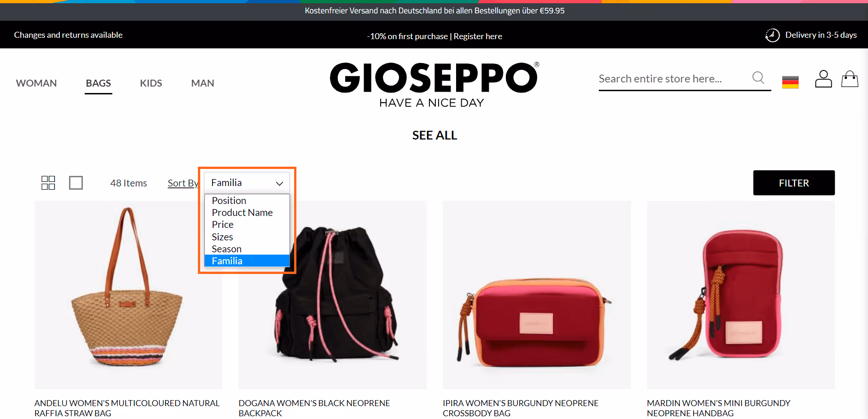
Task: Open the user account icon
Action: (x=823, y=79)
